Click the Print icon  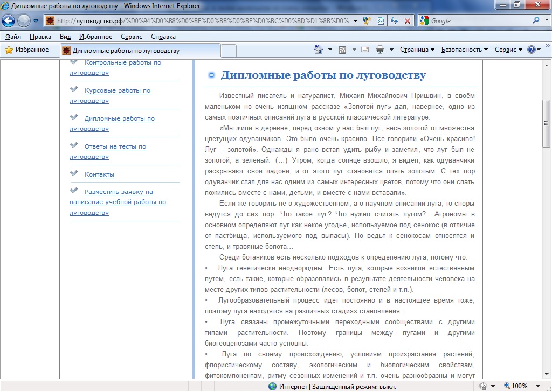(x=380, y=50)
